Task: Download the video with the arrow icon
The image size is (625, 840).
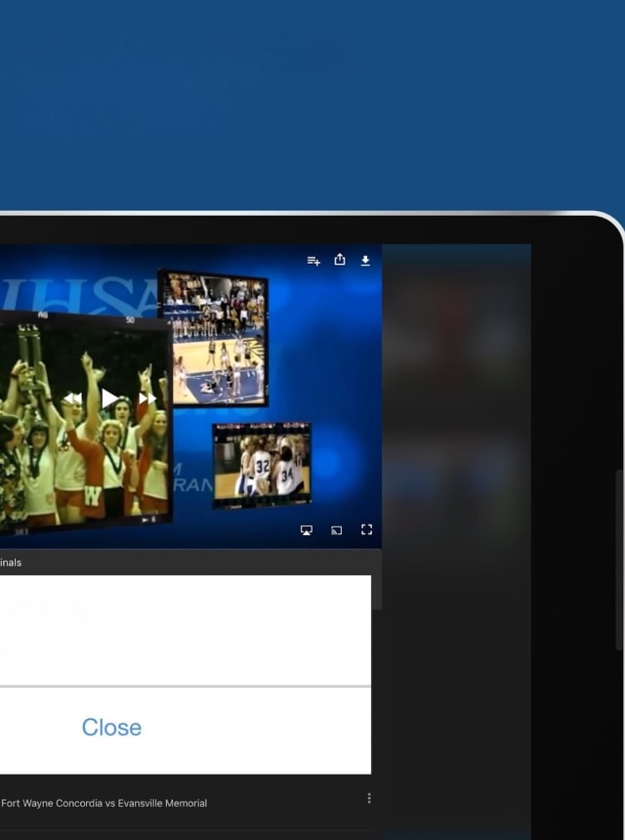Action: pos(365,261)
